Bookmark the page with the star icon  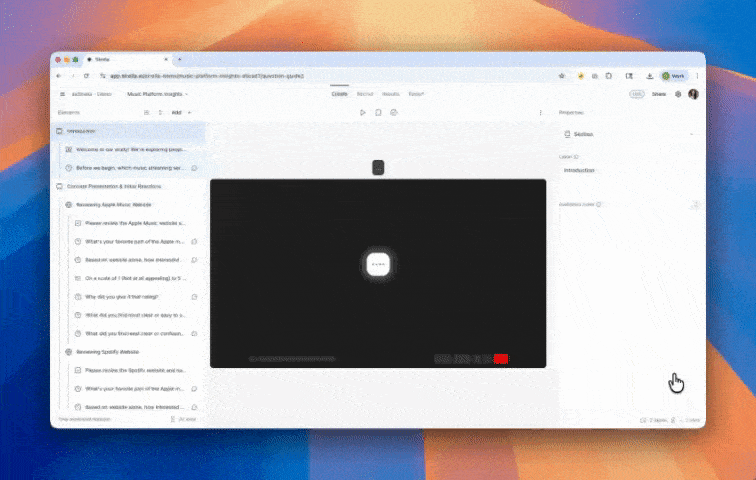point(562,76)
